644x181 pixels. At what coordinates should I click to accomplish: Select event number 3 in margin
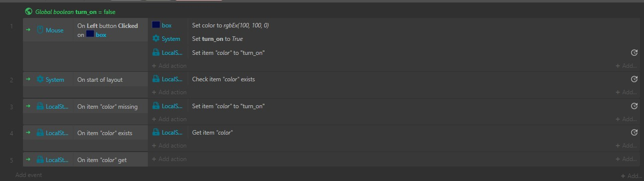click(x=11, y=106)
